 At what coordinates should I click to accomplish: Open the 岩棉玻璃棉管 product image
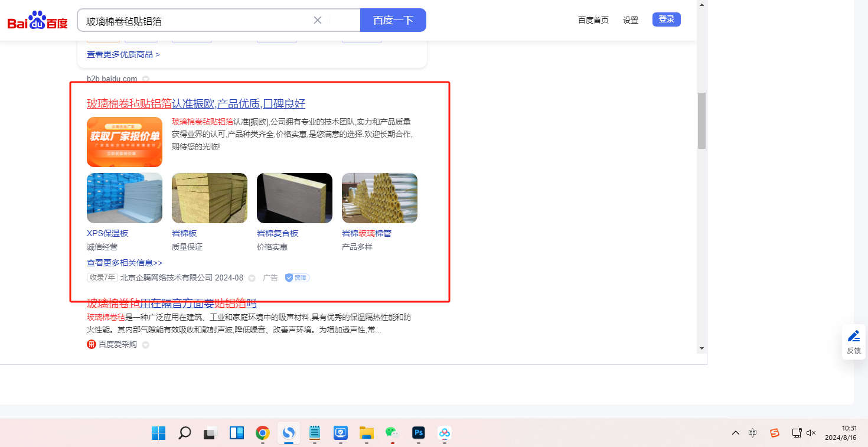380,198
